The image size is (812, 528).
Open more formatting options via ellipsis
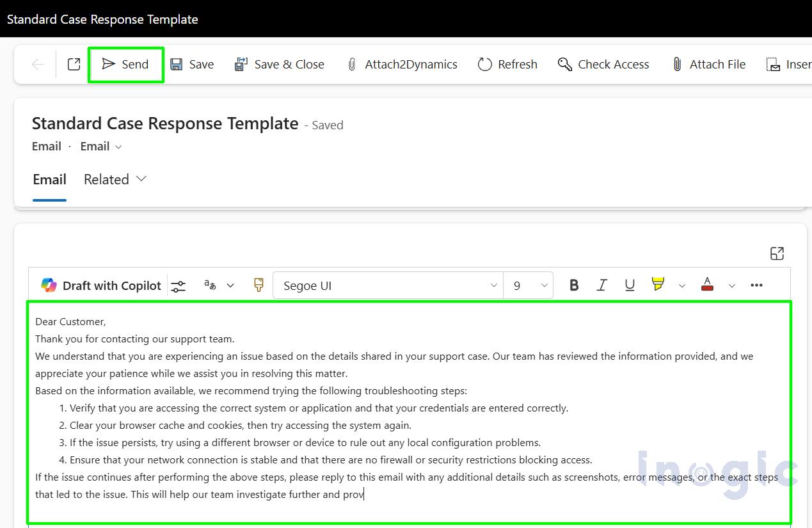click(x=756, y=285)
